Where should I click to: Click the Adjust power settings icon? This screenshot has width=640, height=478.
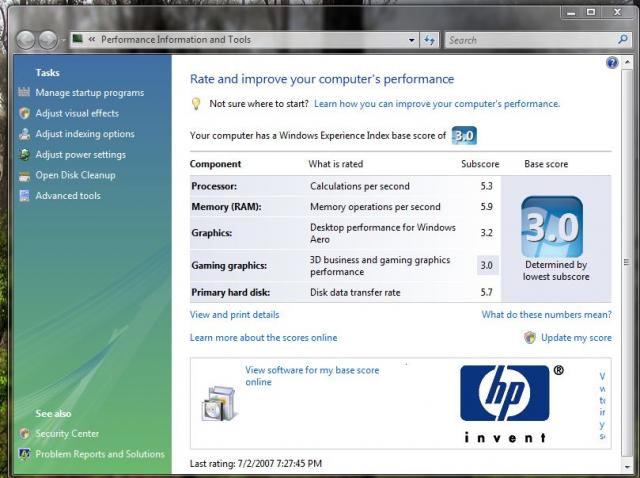tap(24, 155)
